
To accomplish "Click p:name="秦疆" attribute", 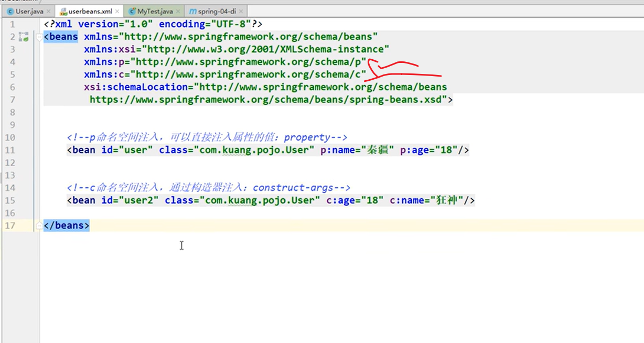I will point(357,150).
